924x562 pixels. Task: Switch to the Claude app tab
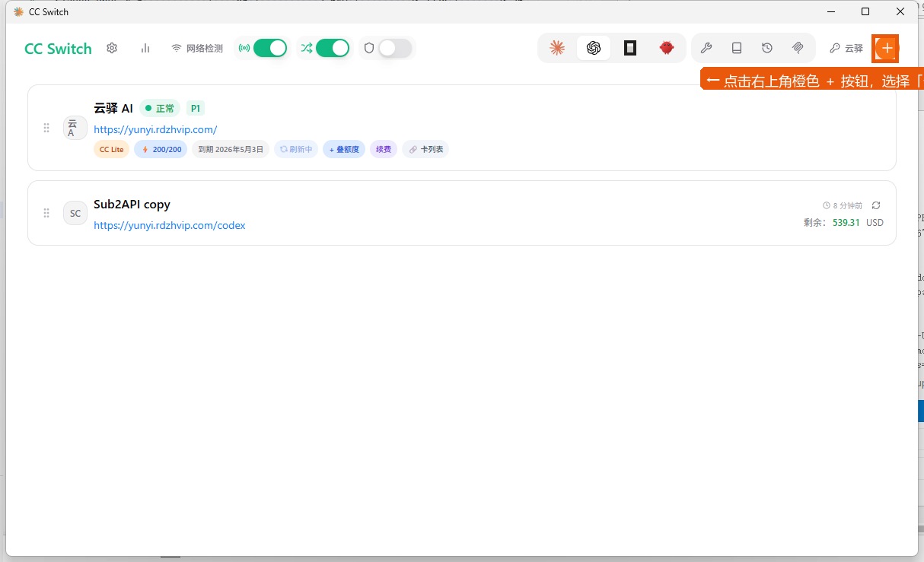(x=557, y=48)
